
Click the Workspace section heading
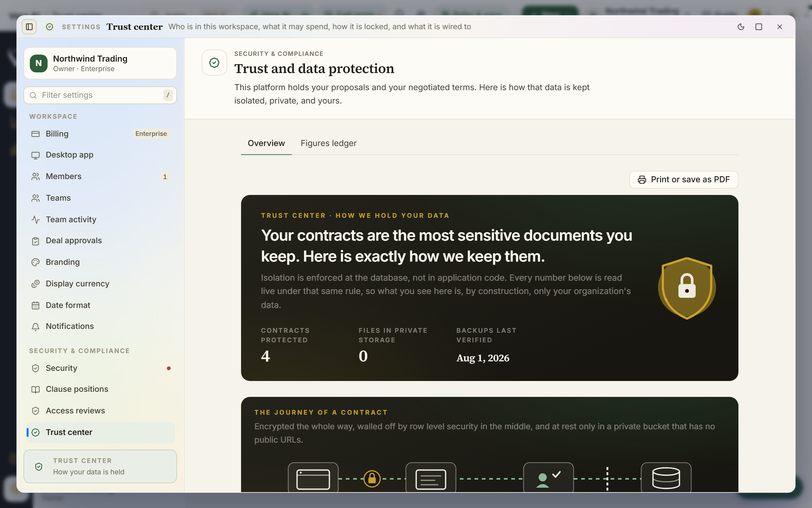[53, 117]
